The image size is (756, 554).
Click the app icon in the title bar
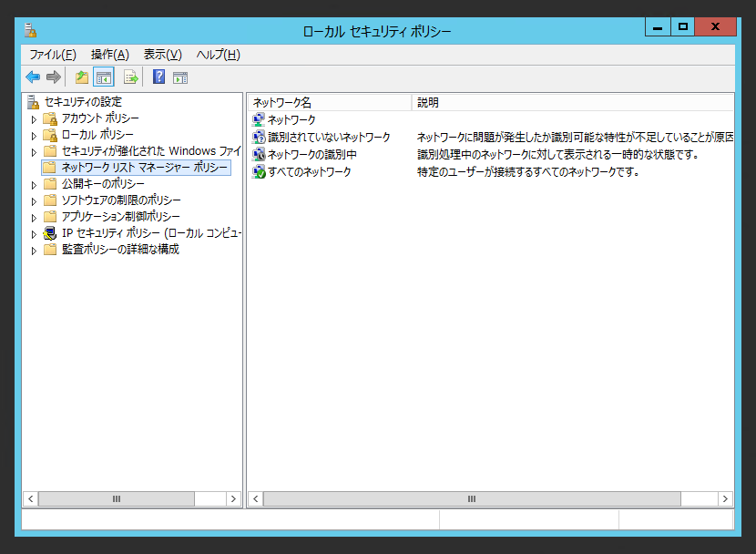pos(30,30)
